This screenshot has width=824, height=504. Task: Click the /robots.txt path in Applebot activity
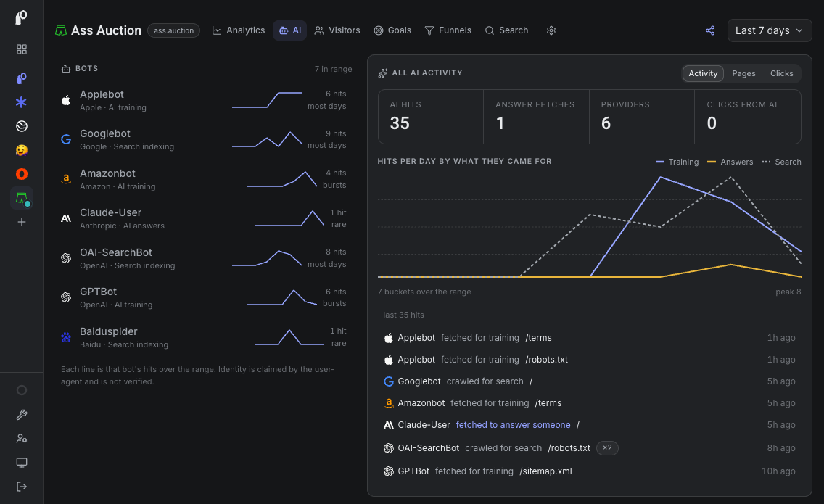(546, 360)
